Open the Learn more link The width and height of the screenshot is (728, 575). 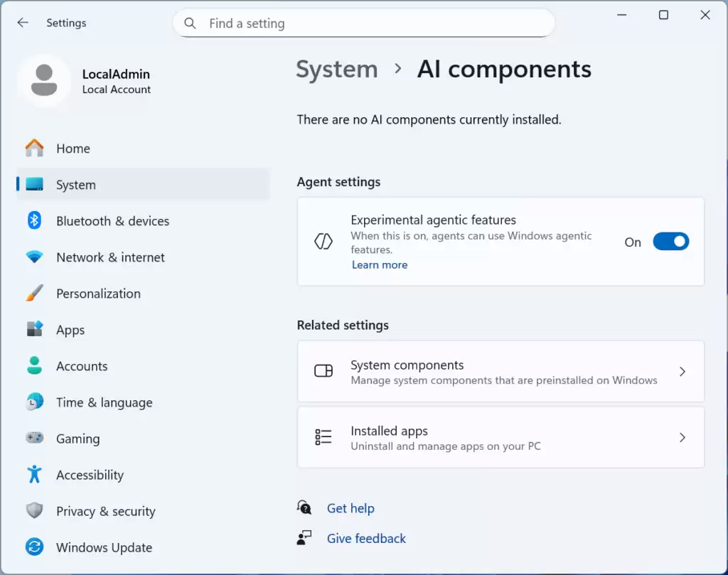tap(380, 265)
